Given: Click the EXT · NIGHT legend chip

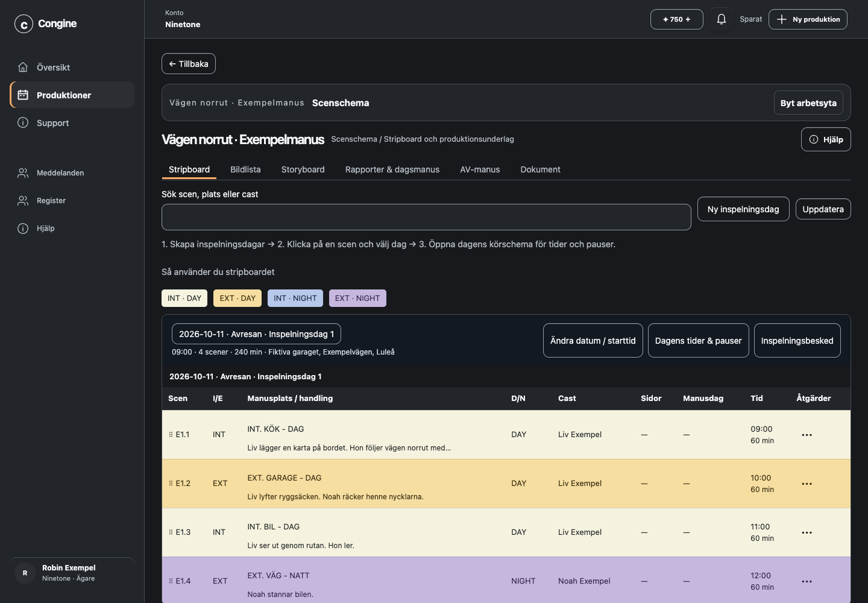Looking at the screenshot, I should point(357,298).
